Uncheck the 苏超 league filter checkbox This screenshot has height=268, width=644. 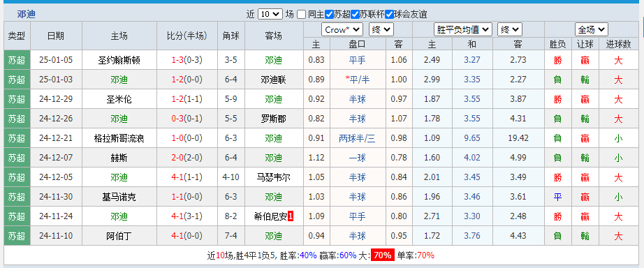coord(329,15)
